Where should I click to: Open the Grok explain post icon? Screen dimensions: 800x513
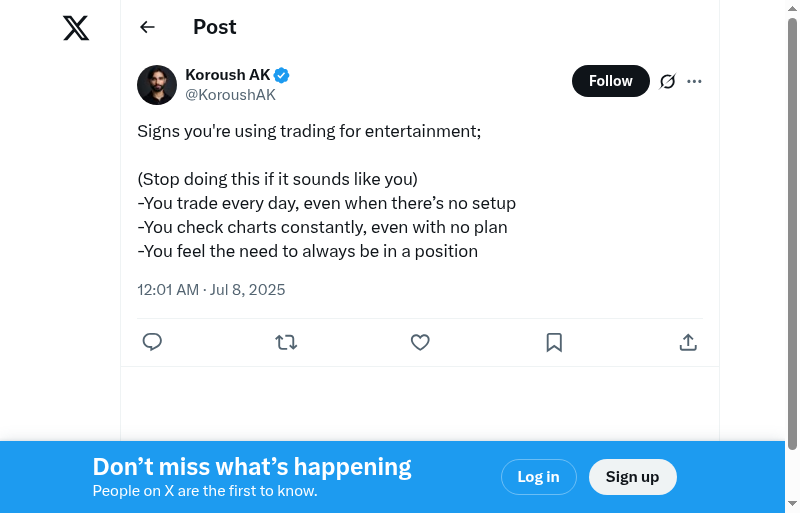668,81
